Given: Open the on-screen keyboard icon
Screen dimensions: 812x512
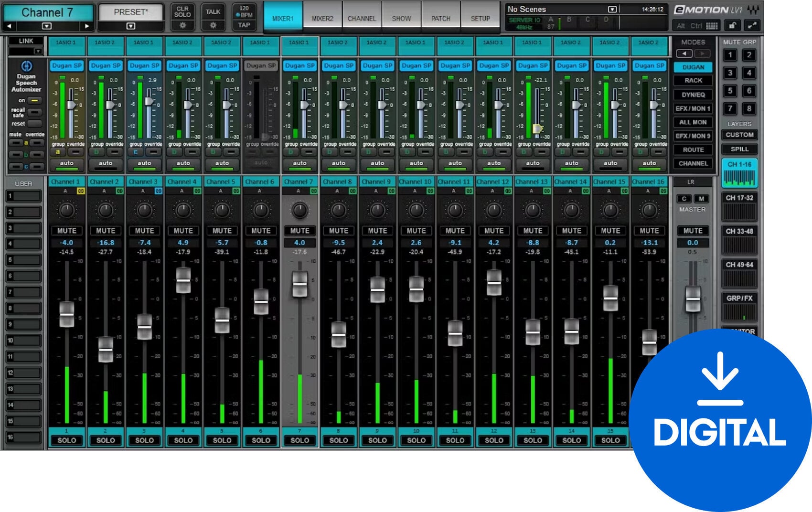Looking at the screenshot, I should tap(712, 26).
